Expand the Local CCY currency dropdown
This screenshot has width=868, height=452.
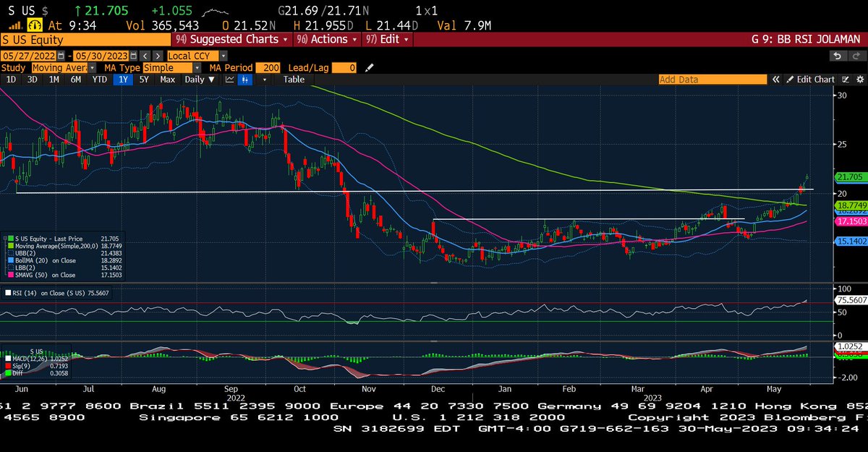coord(224,56)
